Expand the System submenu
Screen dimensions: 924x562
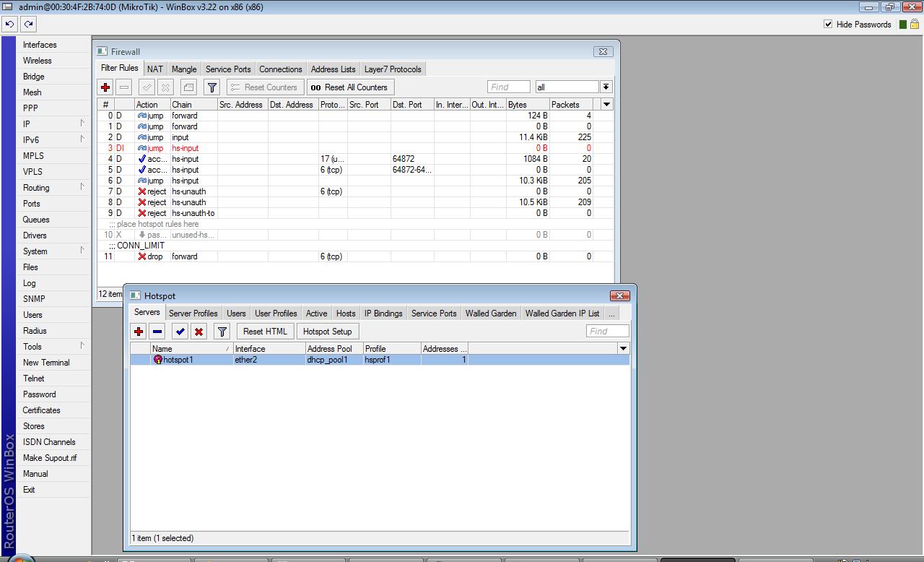pyautogui.click(x=82, y=251)
